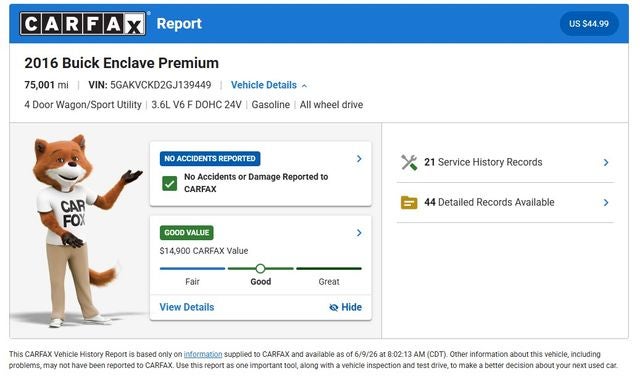Click the $14,900 CARFAX Value text
Screen dimensions: 640x378
204,251
